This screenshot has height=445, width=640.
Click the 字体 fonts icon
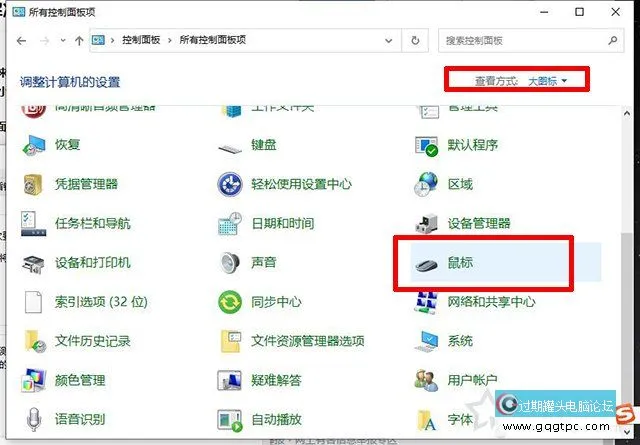[x=426, y=421]
